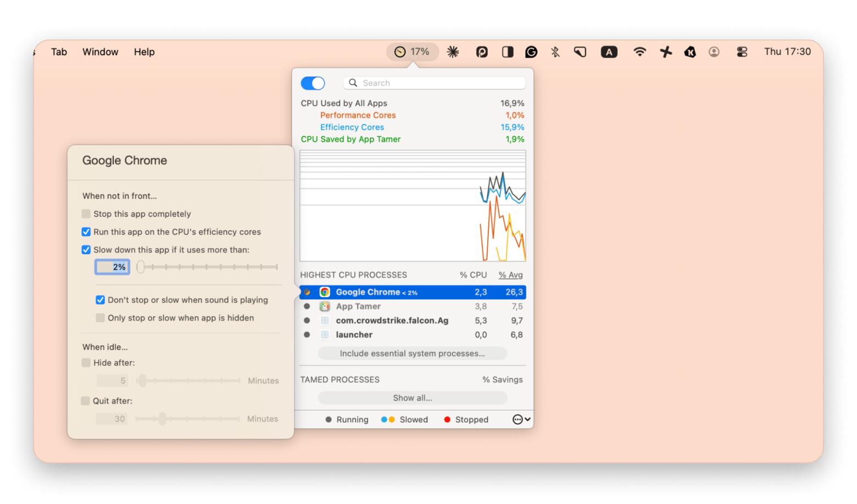Enable the Hide after checkbox

(86, 362)
